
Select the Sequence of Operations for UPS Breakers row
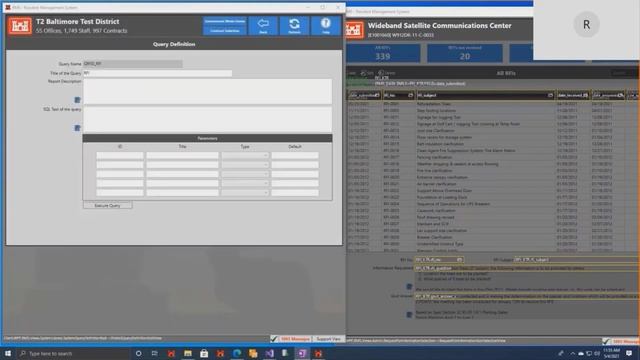click(493, 204)
